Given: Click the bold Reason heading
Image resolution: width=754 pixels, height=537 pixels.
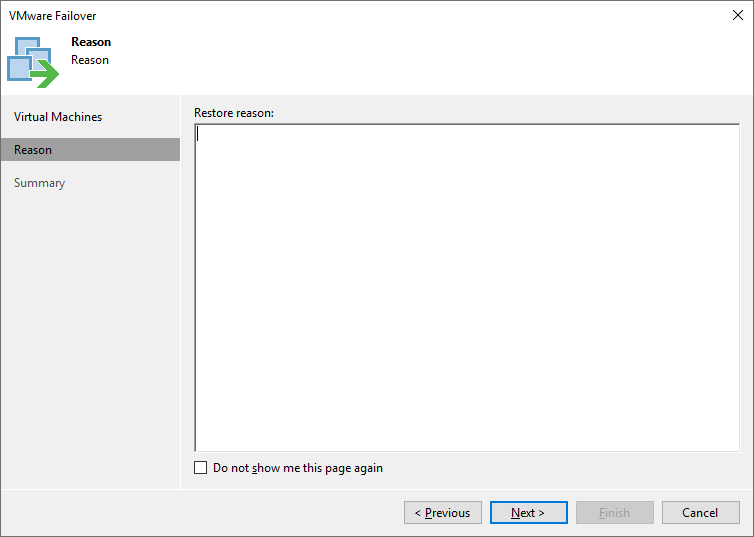Looking at the screenshot, I should click(x=91, y=42).
